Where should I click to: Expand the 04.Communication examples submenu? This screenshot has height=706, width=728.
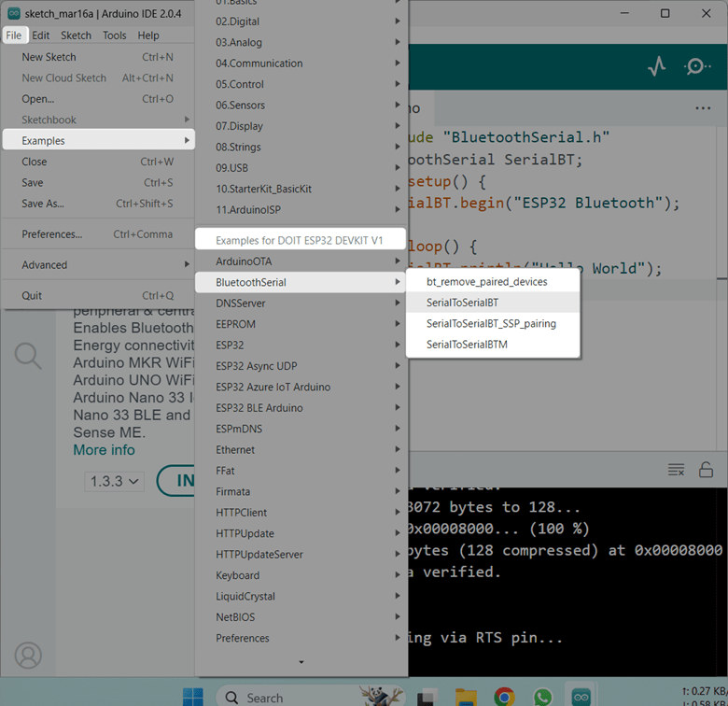click(301, 64)
